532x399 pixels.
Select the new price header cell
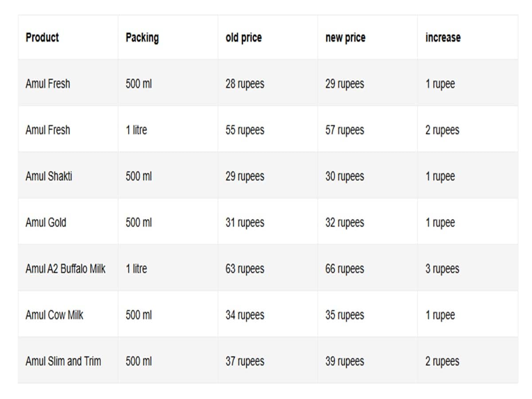368,37
